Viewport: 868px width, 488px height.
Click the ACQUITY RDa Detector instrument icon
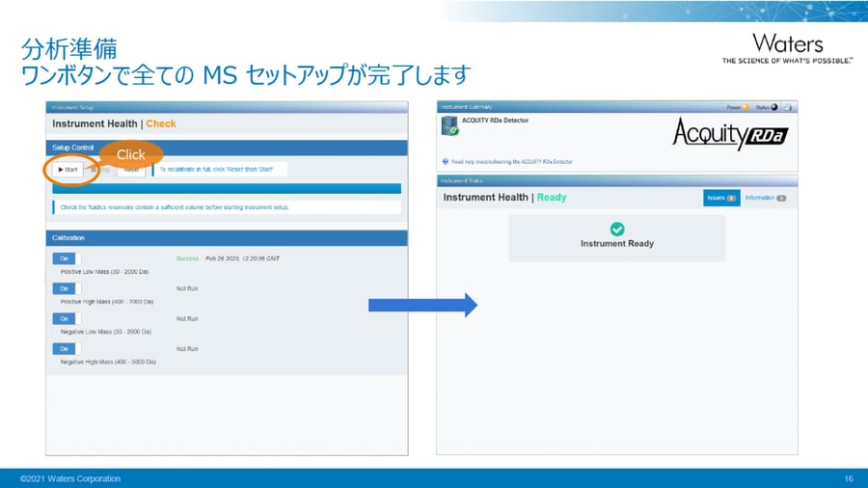point(449,125)
